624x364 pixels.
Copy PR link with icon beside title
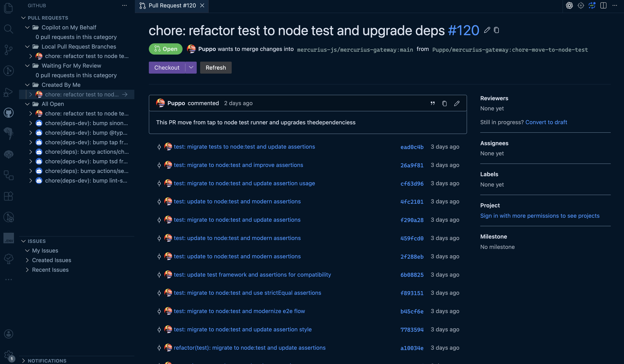[x=496, y=30]
